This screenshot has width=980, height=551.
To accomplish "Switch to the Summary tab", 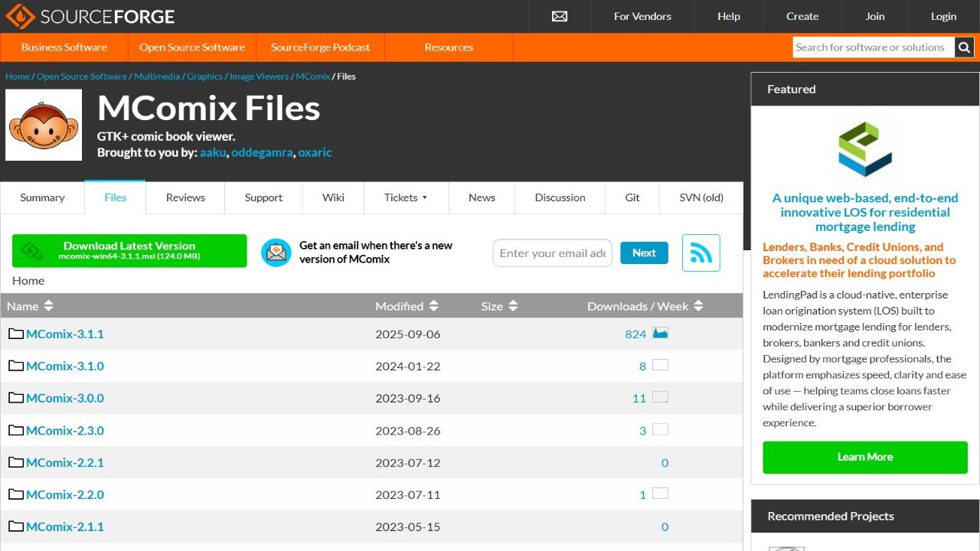I will (42, 197).
